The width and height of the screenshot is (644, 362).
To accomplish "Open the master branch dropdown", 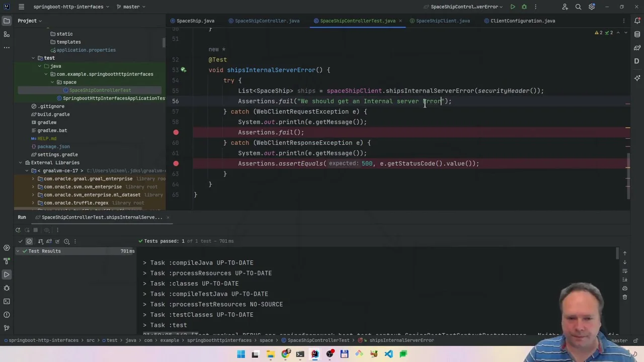I will coord(131,7).
